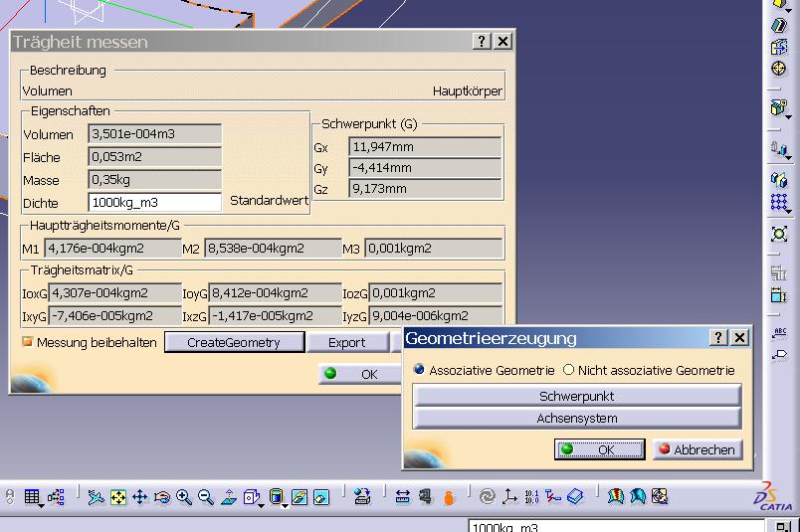Click the Gz value 9,173mm
The image size is (800, 532).
425,189
